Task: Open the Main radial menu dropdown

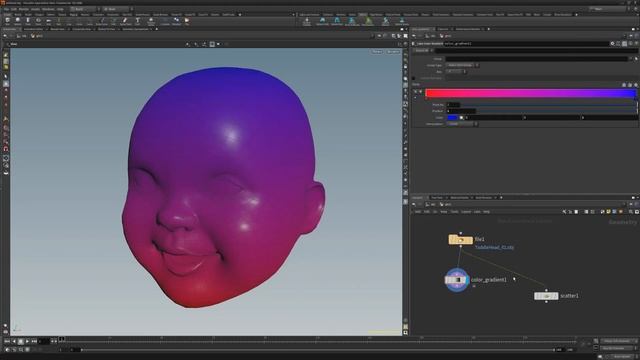Action: click(118, 9)
